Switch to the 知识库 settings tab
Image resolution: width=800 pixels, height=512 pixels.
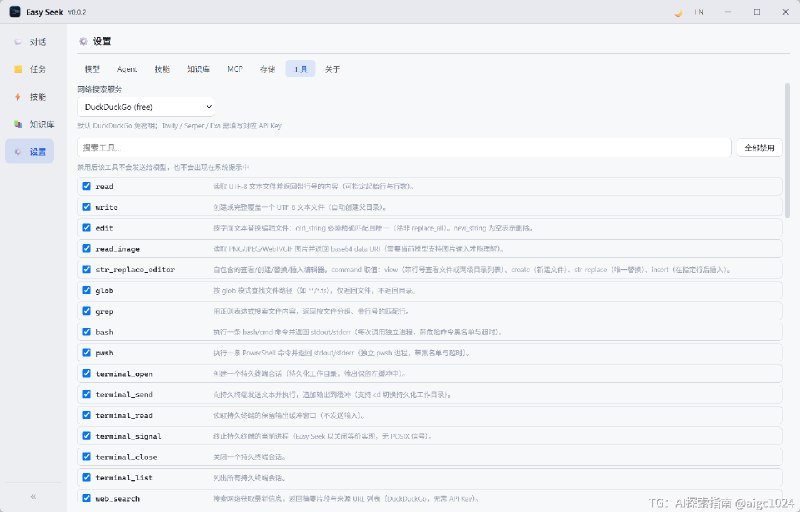coord(198,69)
